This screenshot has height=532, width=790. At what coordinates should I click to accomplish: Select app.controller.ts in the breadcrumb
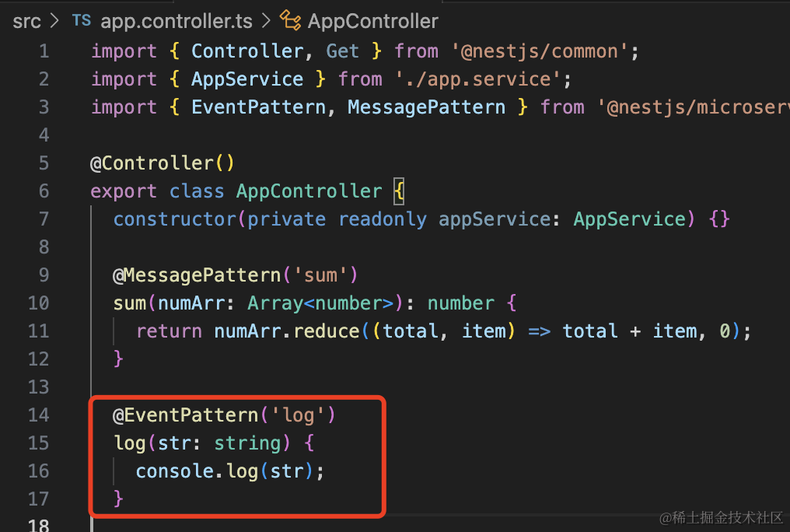[176, 21]
